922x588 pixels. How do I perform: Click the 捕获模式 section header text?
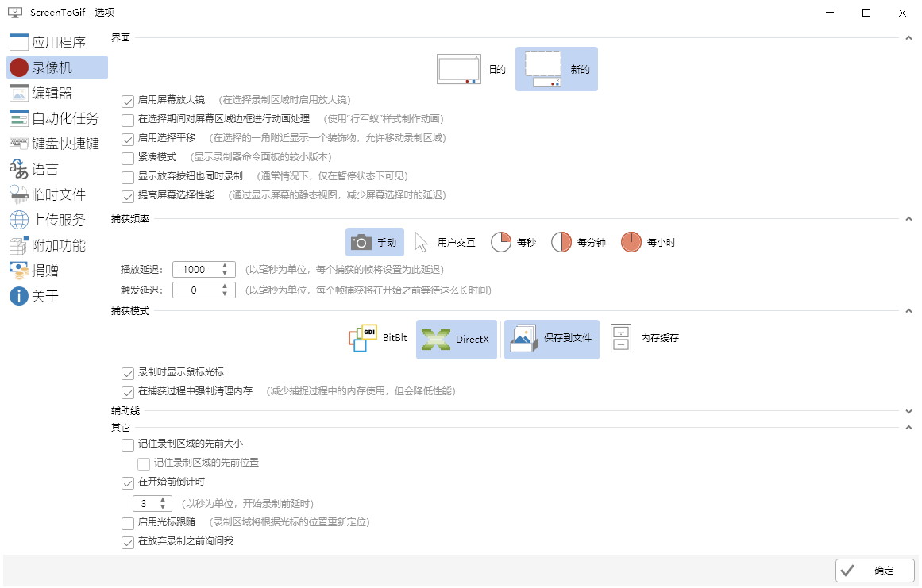[x=130, y=311]
